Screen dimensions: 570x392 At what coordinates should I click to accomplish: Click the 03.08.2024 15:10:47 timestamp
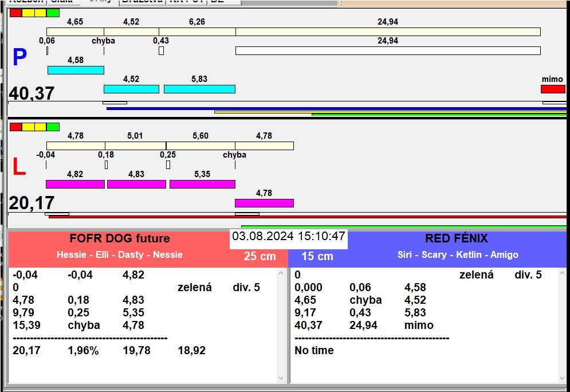288,236
